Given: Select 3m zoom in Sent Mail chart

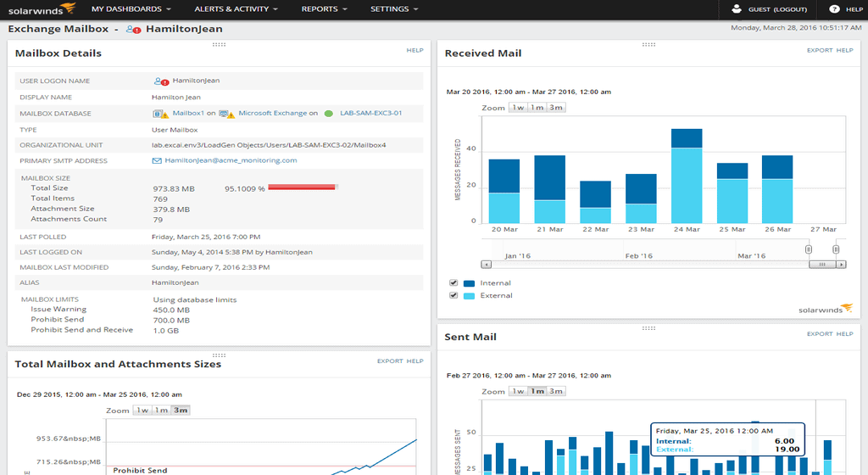Looking at the screenshot, I should 556,391.
